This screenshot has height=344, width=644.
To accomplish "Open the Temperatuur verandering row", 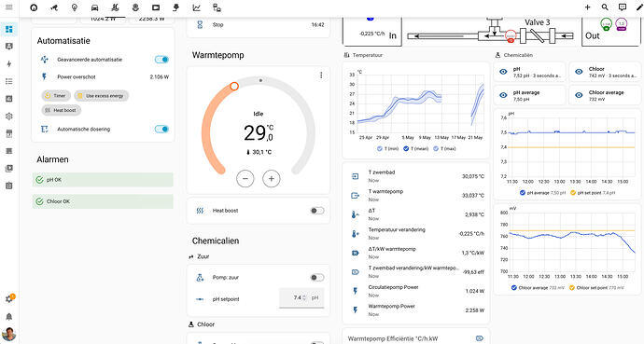I will 416,234.
